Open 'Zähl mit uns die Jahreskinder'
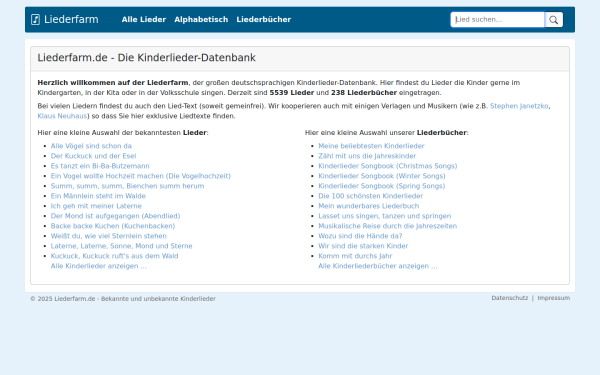This screenshot has height=375, width=600. point(367,156)
